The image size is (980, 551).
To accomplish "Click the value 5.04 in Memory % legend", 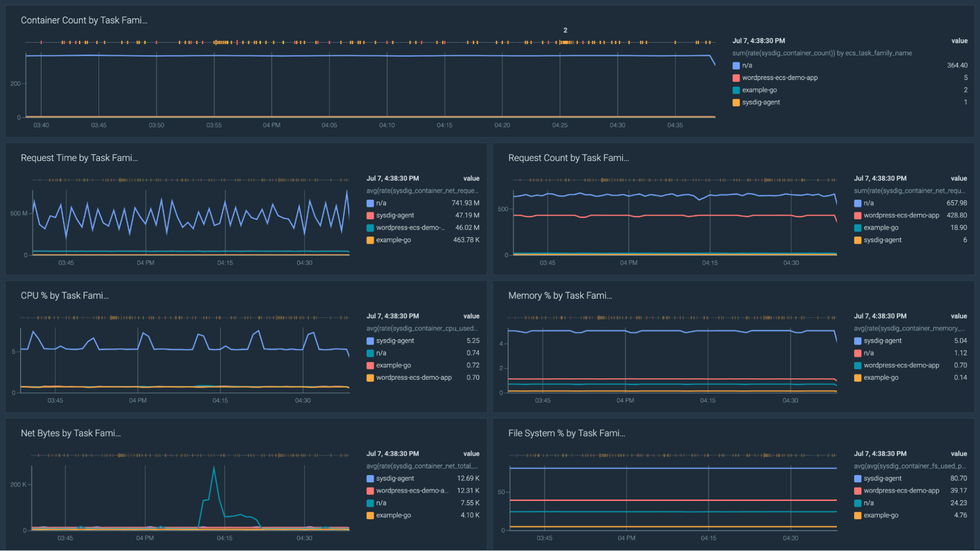I will (960, 341).
